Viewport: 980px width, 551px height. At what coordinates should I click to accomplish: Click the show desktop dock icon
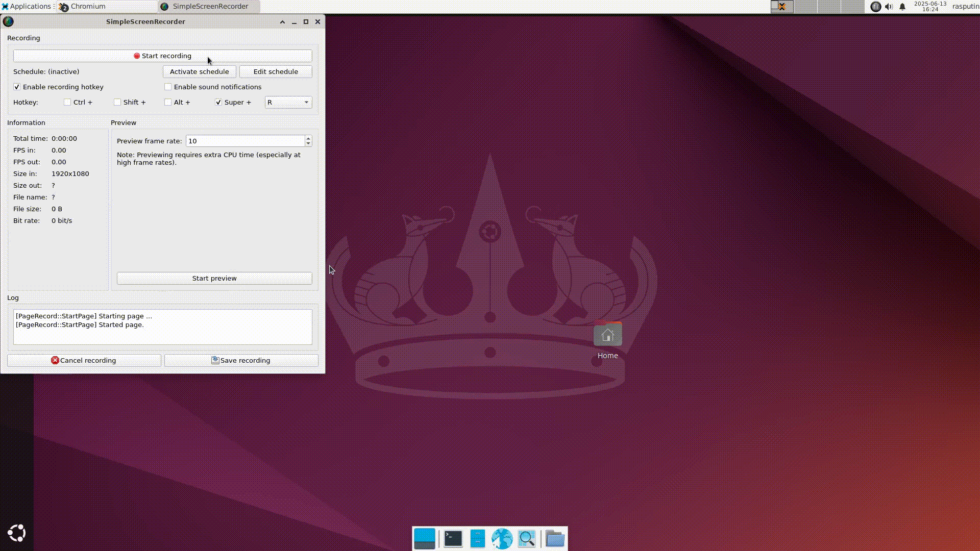coord(424,539)
